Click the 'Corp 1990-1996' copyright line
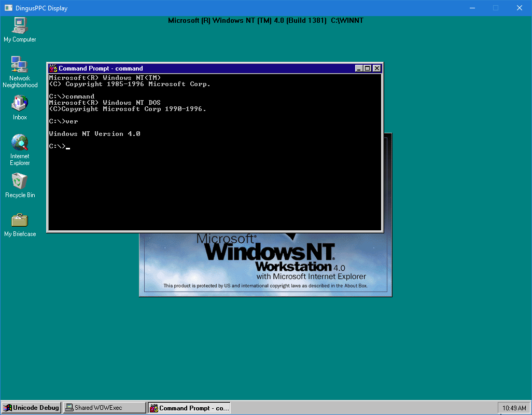Screen dimensions: 532x415 [128, 109]
